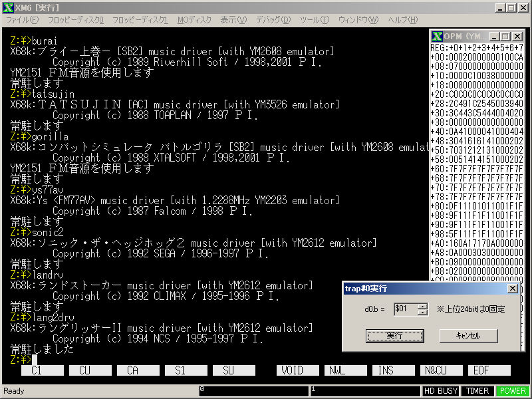
Task: Click the SU function key label
Action: 234,370
